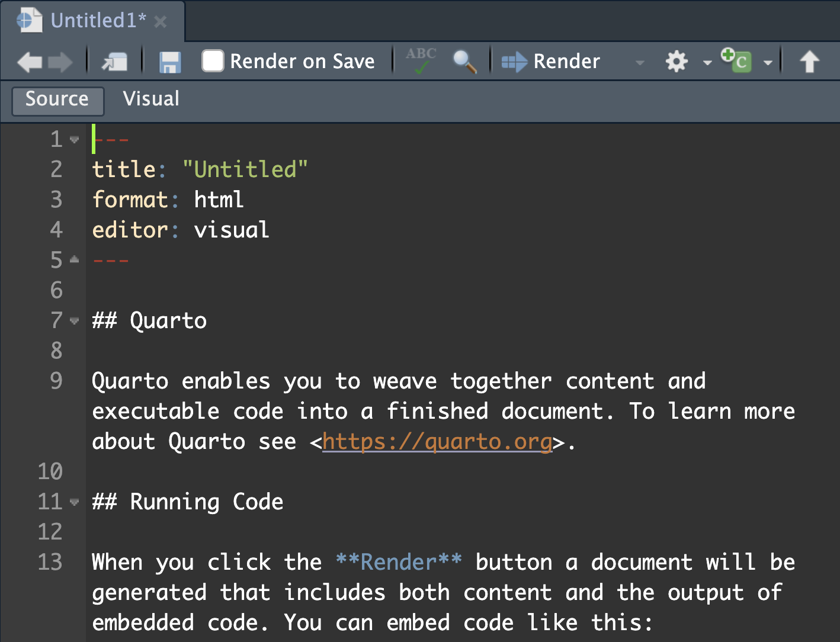Click line number 13 in gutter
The height and width of the screenshot is (642, 840).
pos(50,563)
